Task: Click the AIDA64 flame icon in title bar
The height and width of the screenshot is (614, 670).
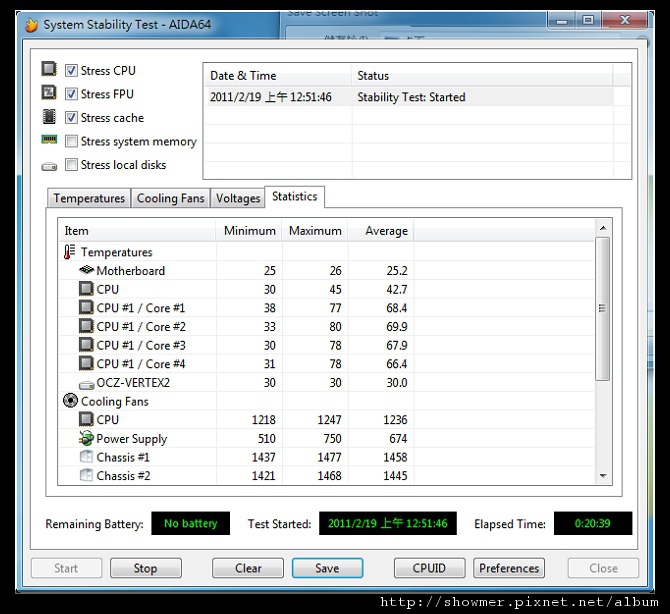Action: click(31, 25)
